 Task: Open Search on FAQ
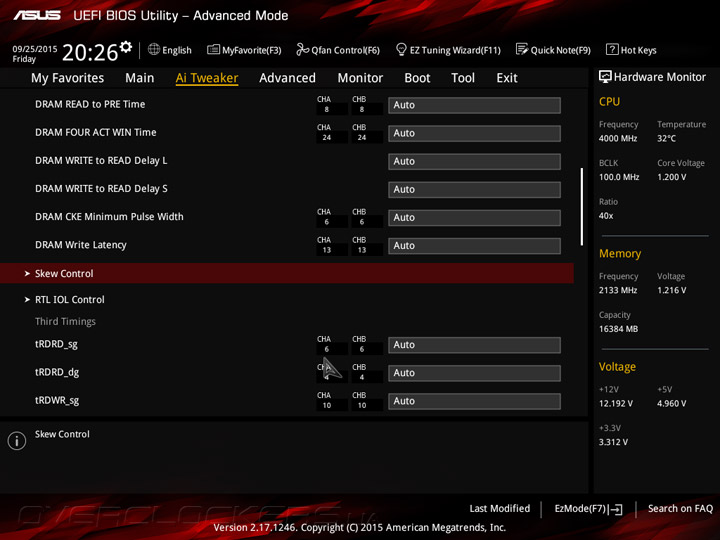click(x=680, y=509)
